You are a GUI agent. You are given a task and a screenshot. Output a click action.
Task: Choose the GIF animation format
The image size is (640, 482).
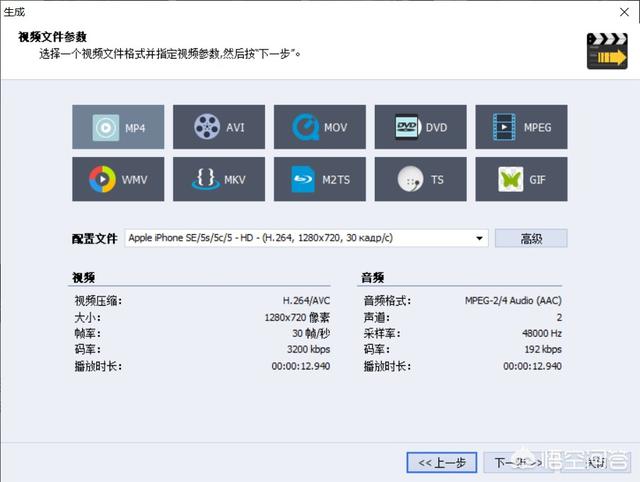pos(521,179)
